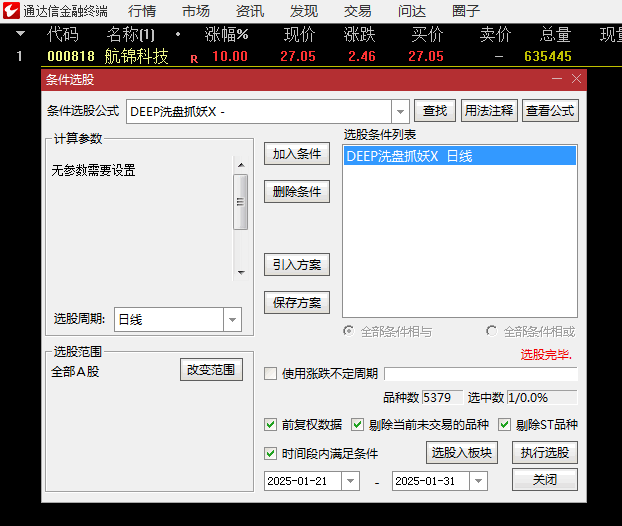622x526 pixels.
Task: Sort by 现价 column header
Action: 299,35
